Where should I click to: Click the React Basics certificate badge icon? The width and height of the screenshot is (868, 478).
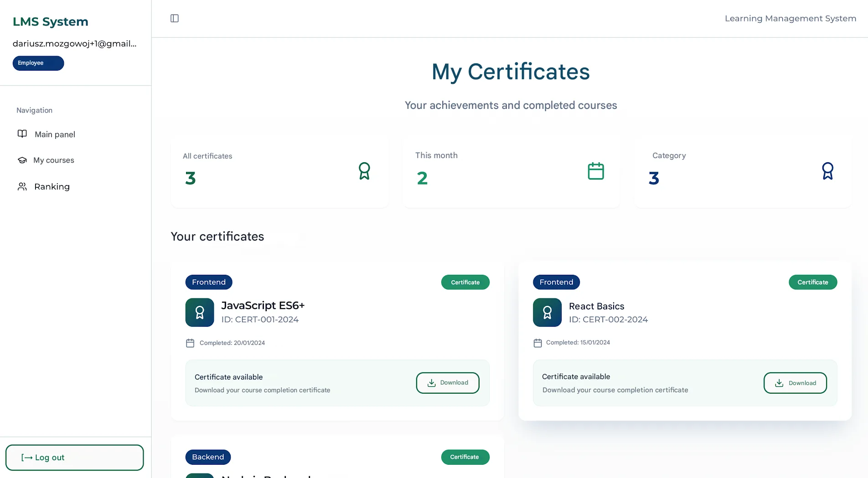click(547, 313)
